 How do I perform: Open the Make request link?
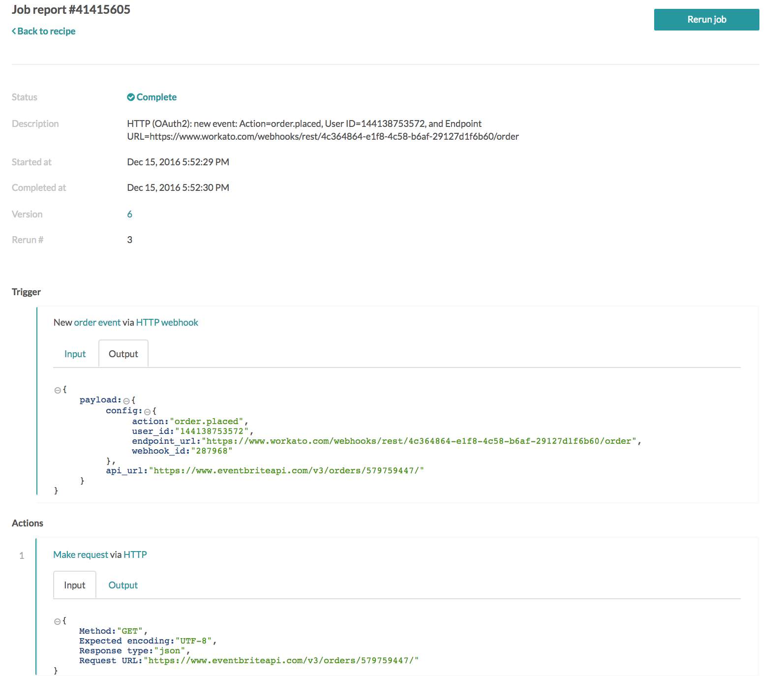click(81, 554)
